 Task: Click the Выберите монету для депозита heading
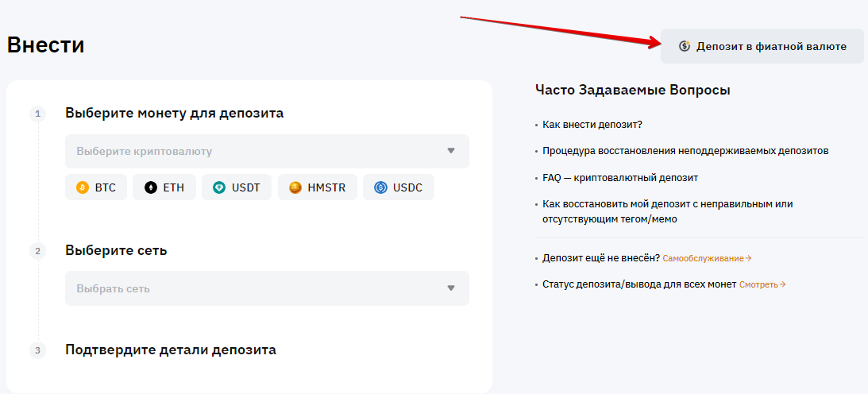tap(175, 113)
